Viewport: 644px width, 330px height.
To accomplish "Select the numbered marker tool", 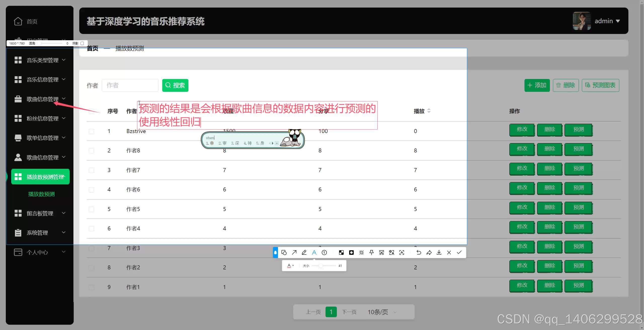I will 324,253.
